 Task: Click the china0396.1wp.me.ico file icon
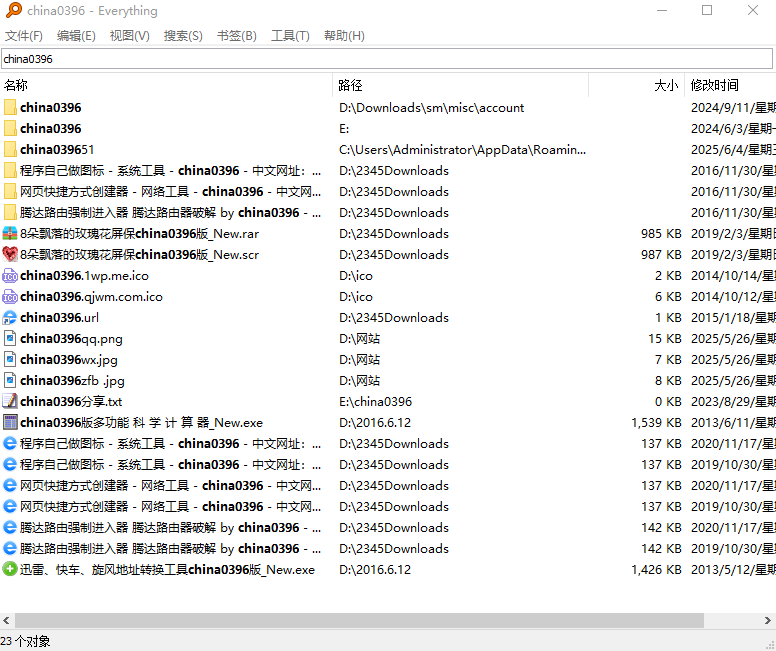10,276
